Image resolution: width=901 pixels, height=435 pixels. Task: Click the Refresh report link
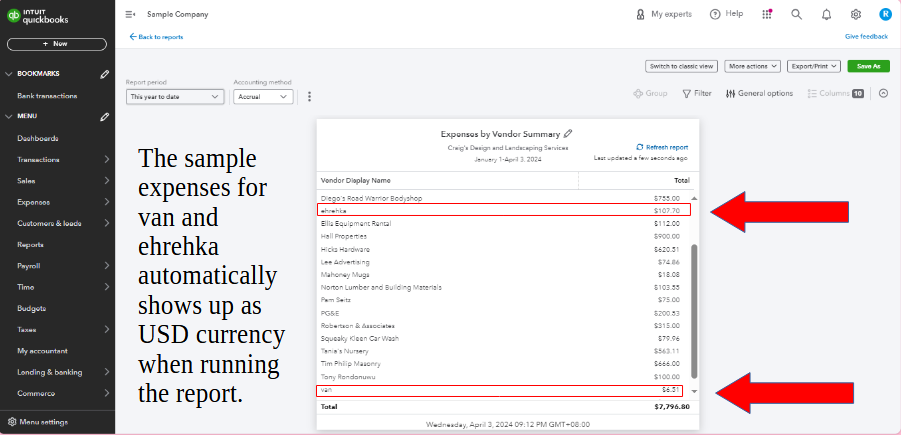(667, 148)
